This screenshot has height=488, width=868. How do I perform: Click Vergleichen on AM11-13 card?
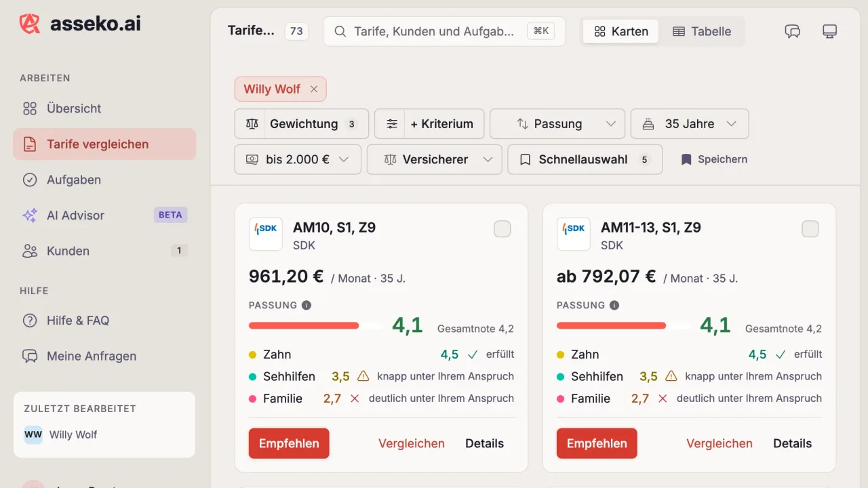719,443
